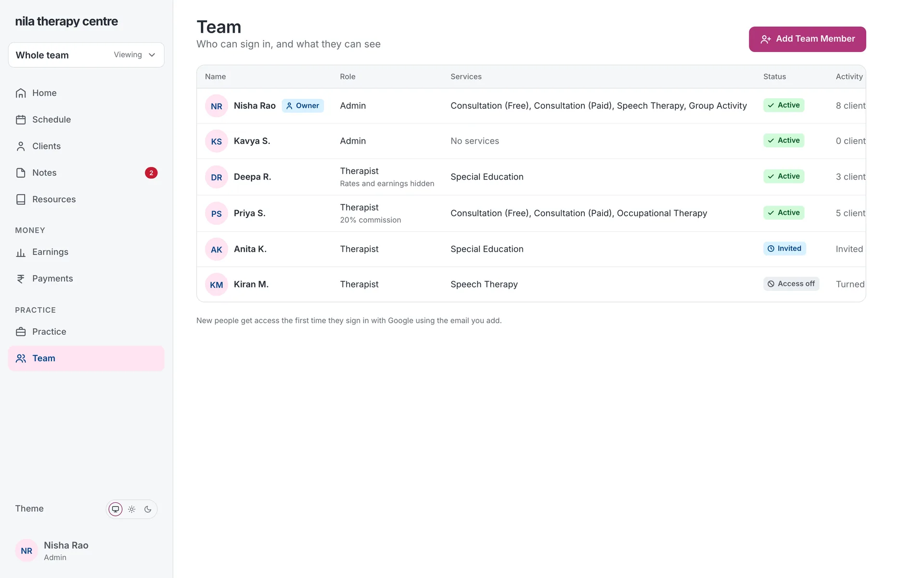Click the PS avatar for Priya S.
This screenshot has width=924, height=578.
217,213
